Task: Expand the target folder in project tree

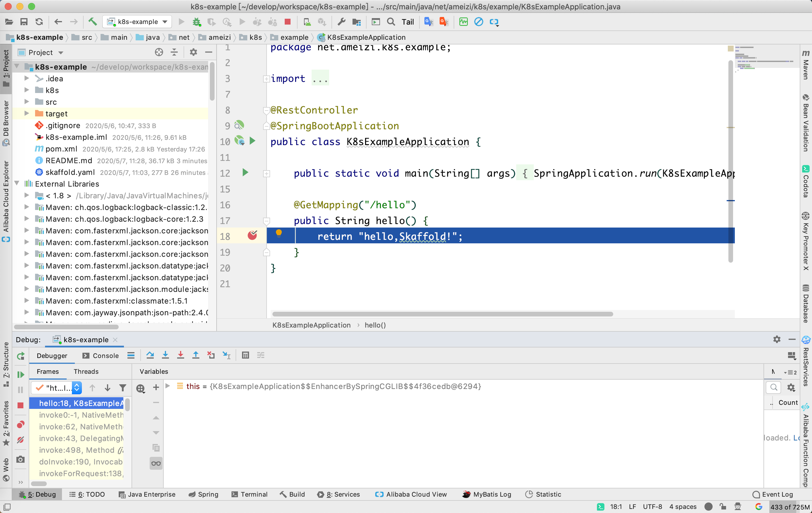Action: coord(27,114)
